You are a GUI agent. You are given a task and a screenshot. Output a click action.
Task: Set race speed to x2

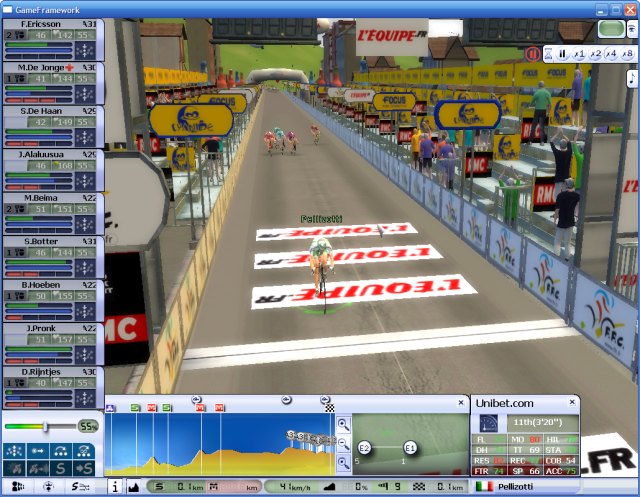pos(595,54)
